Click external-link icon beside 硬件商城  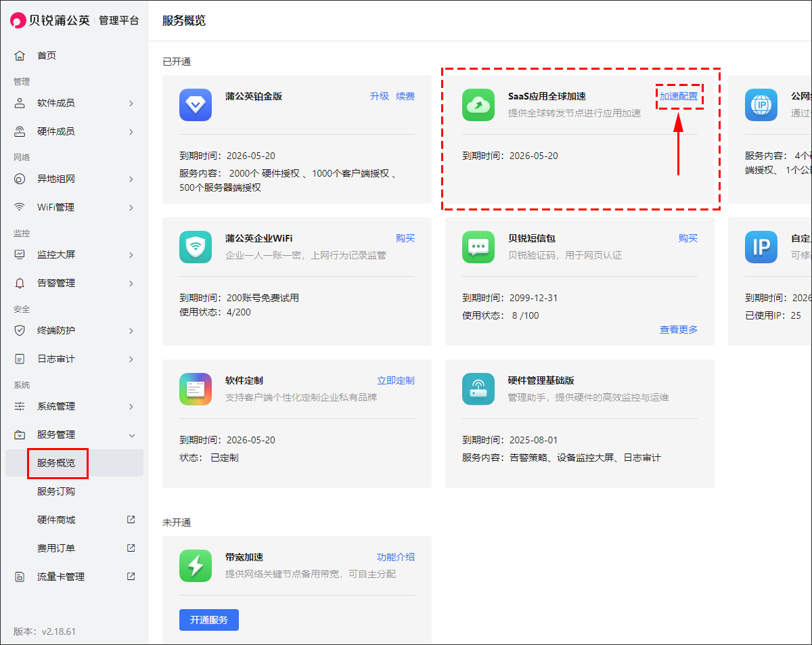click(131, 520)
